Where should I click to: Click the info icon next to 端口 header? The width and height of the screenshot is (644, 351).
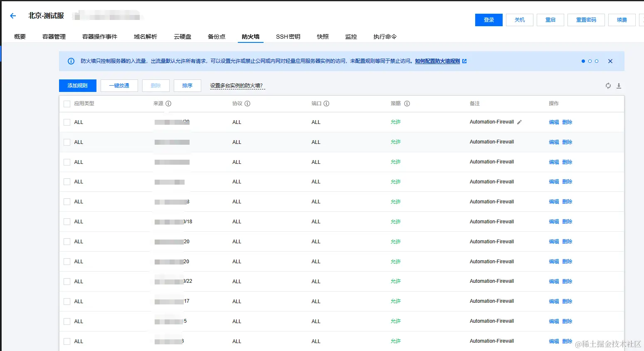point(326,104)
